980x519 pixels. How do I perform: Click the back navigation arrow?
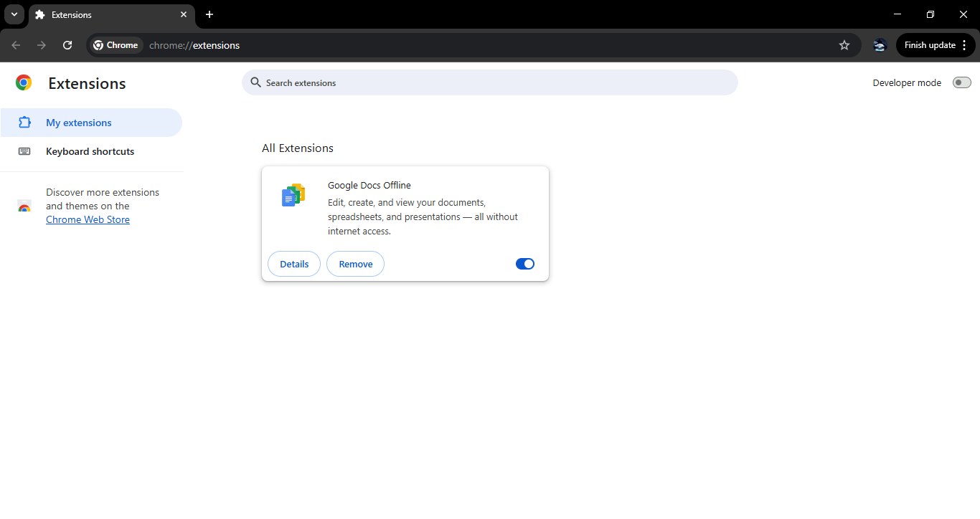[x=16, y=45]
